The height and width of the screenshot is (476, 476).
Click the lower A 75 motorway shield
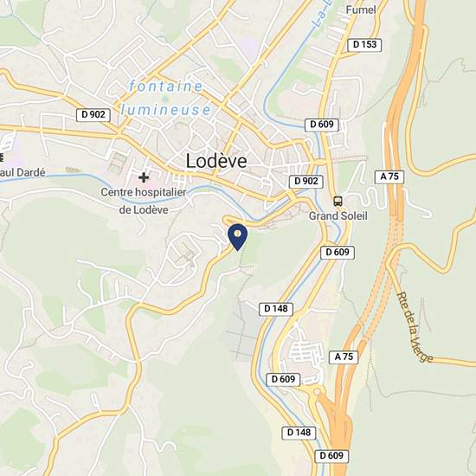(344, 357)
